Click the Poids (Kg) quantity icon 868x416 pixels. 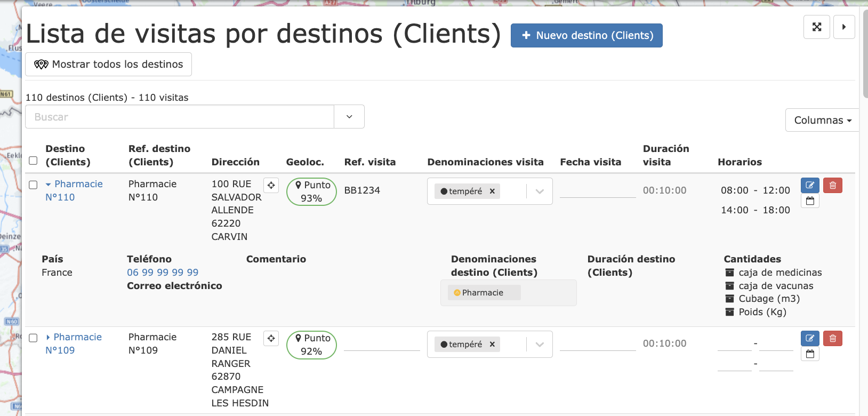pyautogui.click(x=729, y=312)
